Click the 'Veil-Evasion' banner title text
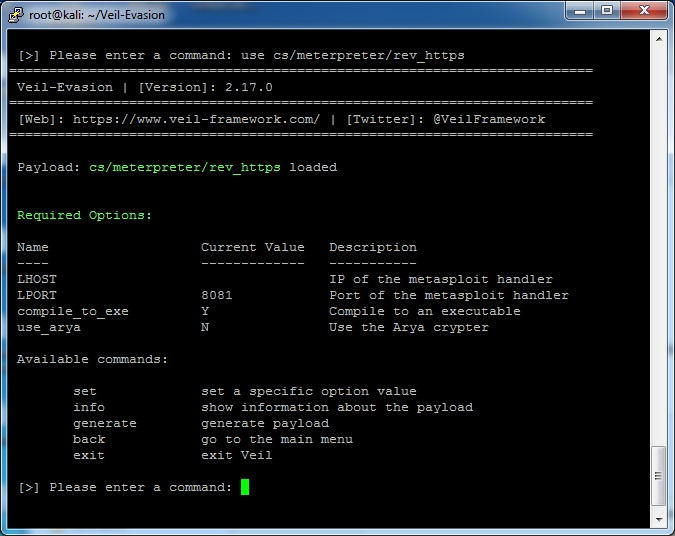Viewport: 675px width, 536px height. pyautogui.click(x=65, y=87)
